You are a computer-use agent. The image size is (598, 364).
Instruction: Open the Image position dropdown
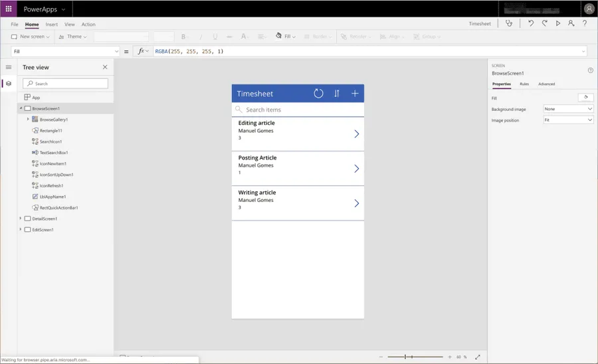(x=568, y=120)
